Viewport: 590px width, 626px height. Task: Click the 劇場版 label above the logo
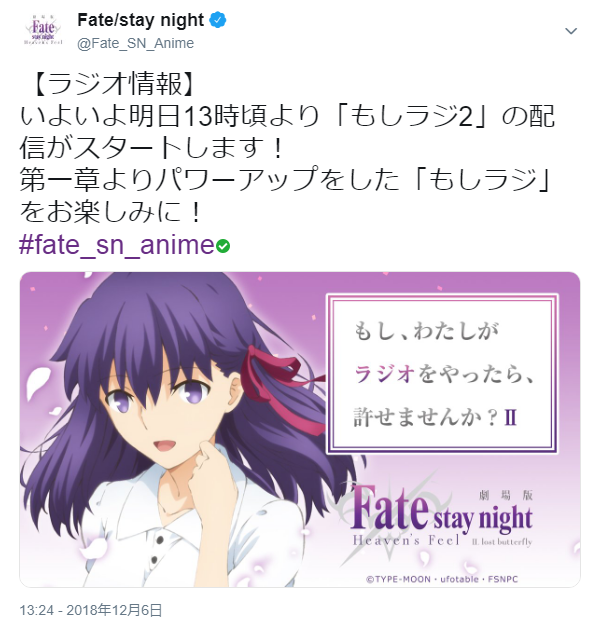point(506,495)
